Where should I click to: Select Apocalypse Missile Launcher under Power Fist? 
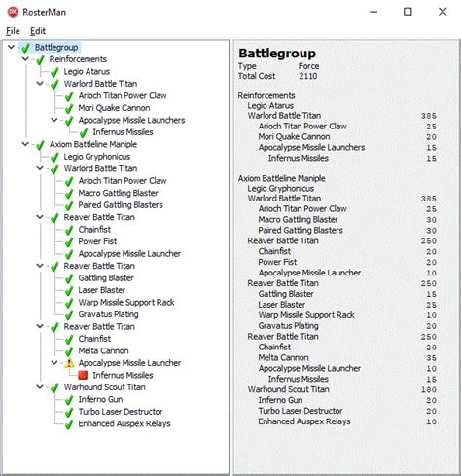129,253
